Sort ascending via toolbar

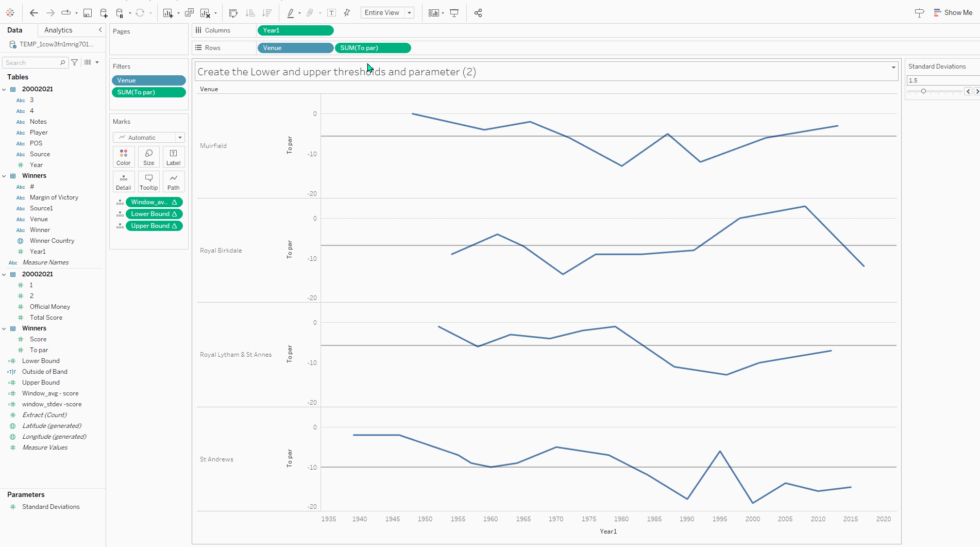(250, 13)
